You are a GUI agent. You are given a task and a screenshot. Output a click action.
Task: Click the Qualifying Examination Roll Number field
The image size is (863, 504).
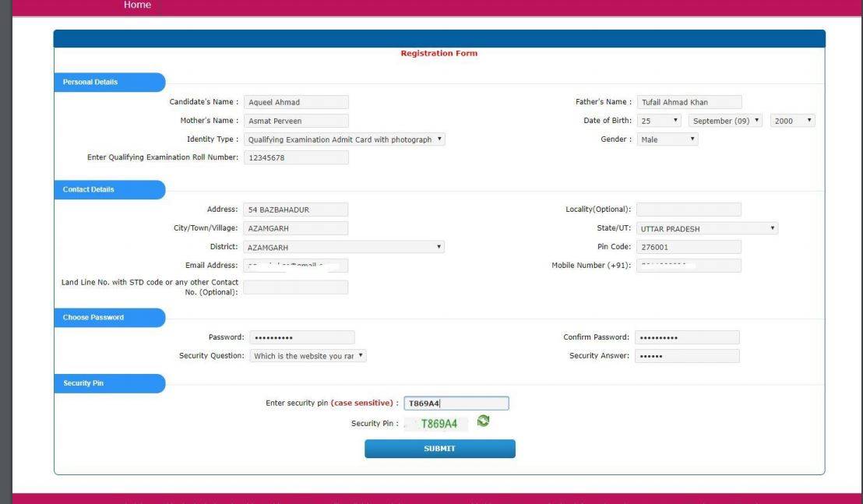tap(296, 158)
